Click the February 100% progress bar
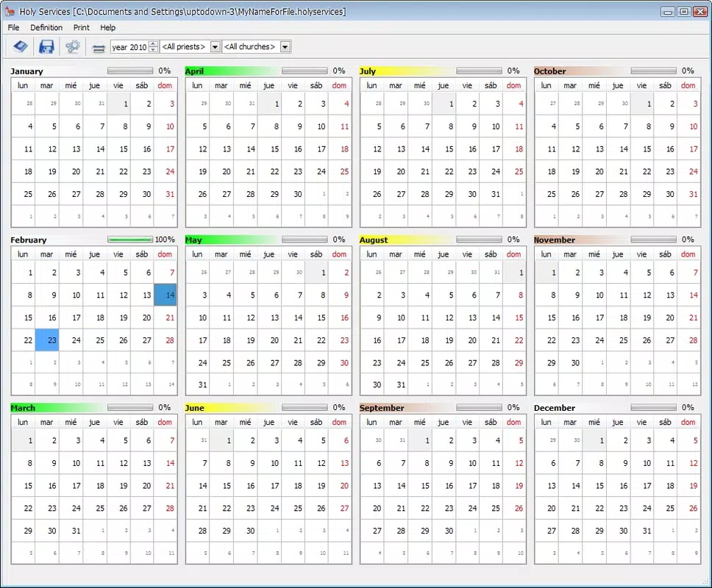 [130, 240]
